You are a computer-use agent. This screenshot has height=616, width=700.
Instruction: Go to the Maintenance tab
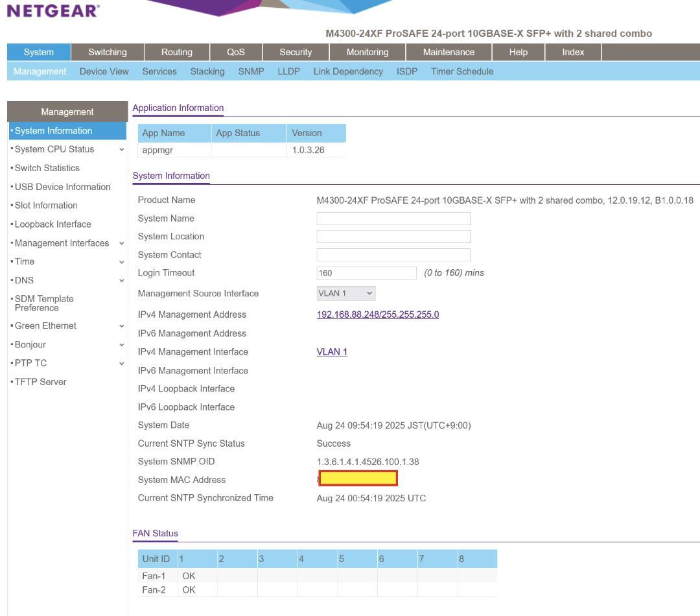(x=448, y=53)
